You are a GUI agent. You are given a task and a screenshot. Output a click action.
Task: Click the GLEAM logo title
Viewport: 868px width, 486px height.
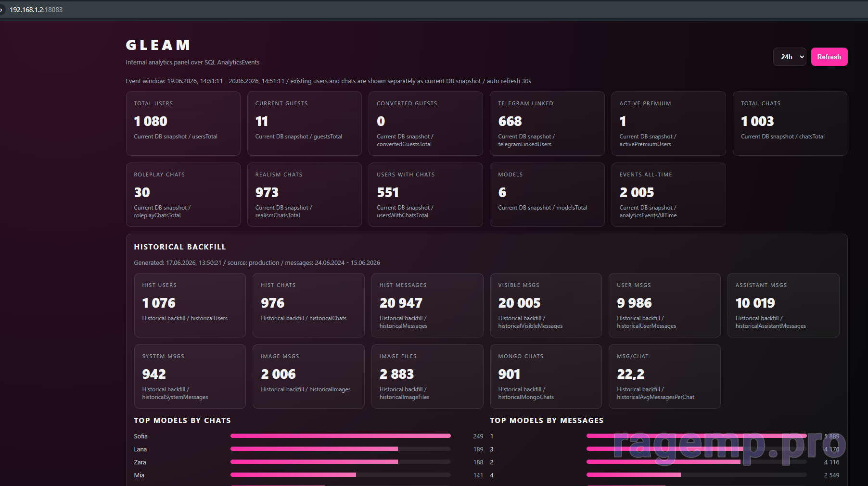click(x=158, y=45)
